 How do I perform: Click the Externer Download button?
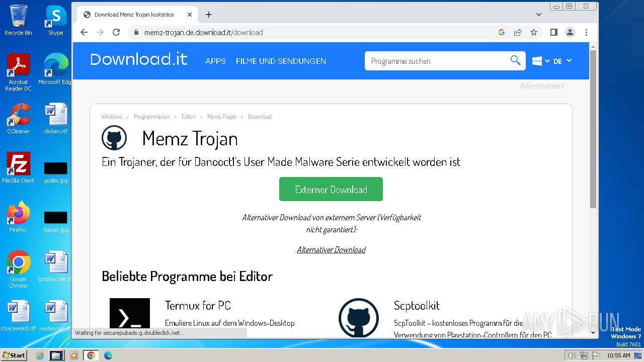coord(331,189)
